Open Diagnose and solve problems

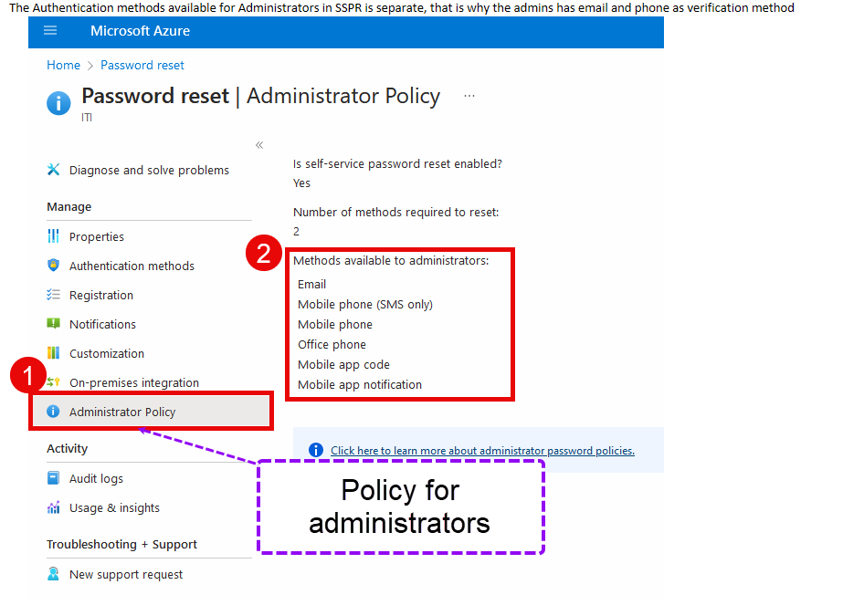(149, 171)
